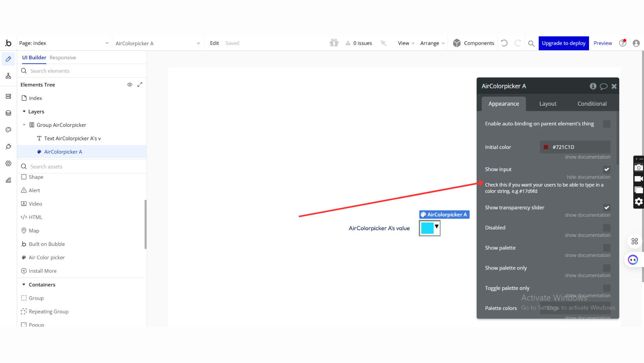The width and height of the screenshot is (644, 363).
Task: Click the property editor info icon
Action: point(593,86)
